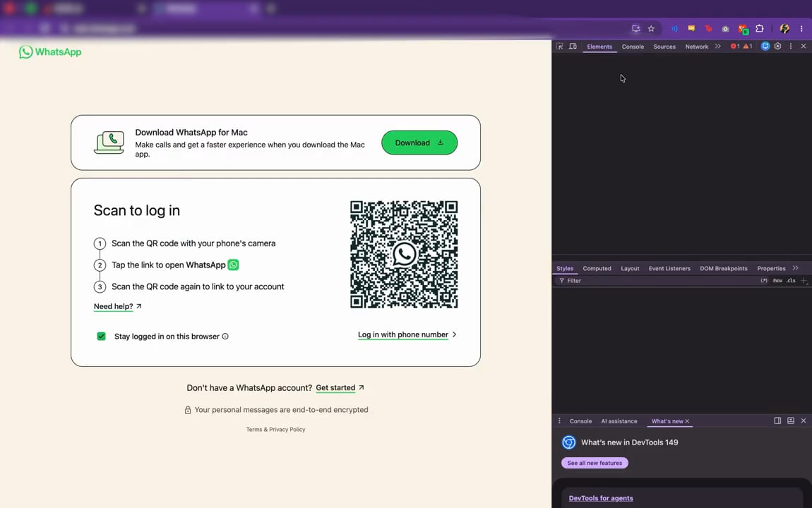Click the green Download button for Mac

tap(419, 143)
